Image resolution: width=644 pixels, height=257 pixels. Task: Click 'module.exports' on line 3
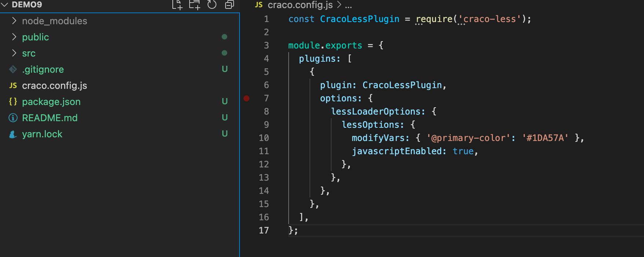(325, 46)
